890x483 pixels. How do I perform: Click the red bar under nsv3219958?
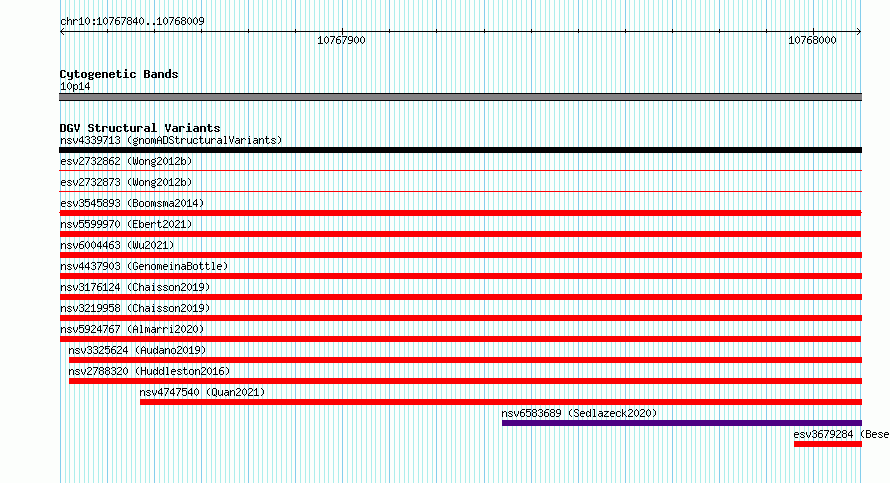[460, 318]
